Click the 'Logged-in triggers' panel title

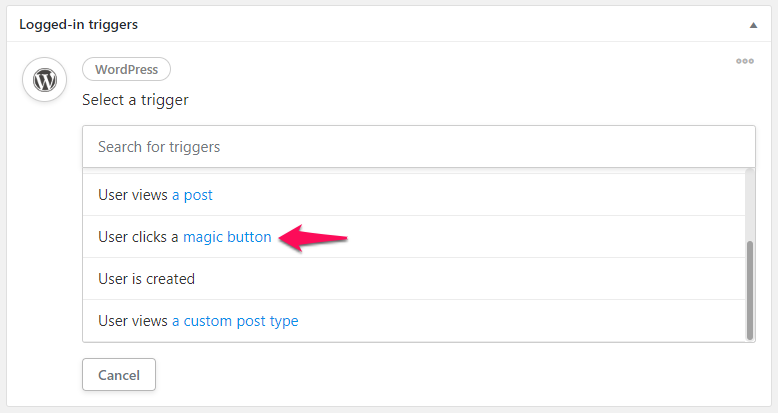tap(78, 24)
